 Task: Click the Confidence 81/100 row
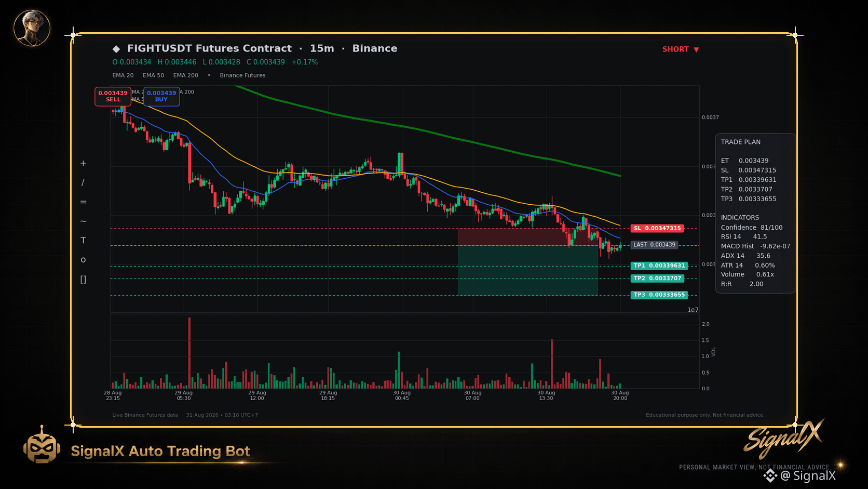(x=752, y=228)
